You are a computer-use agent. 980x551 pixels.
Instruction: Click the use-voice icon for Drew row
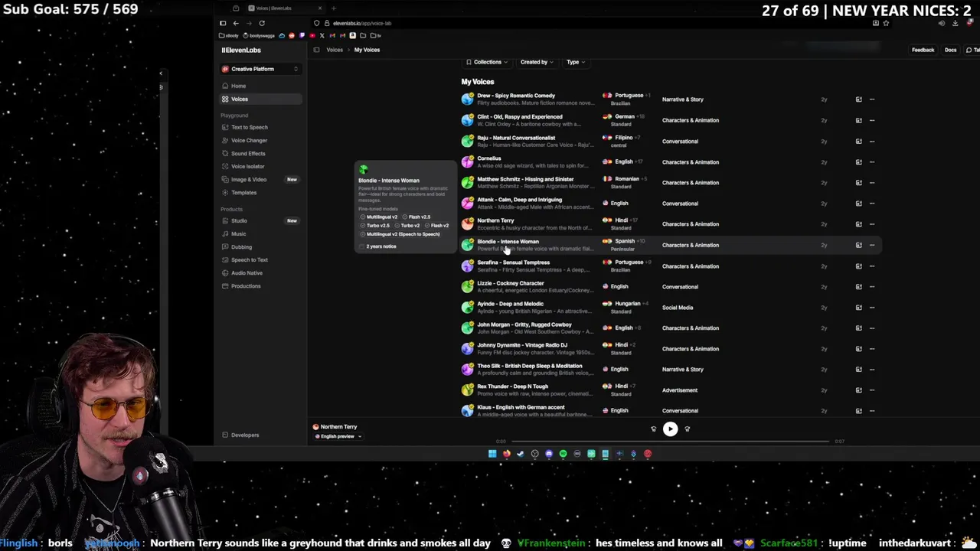point(858,99)
